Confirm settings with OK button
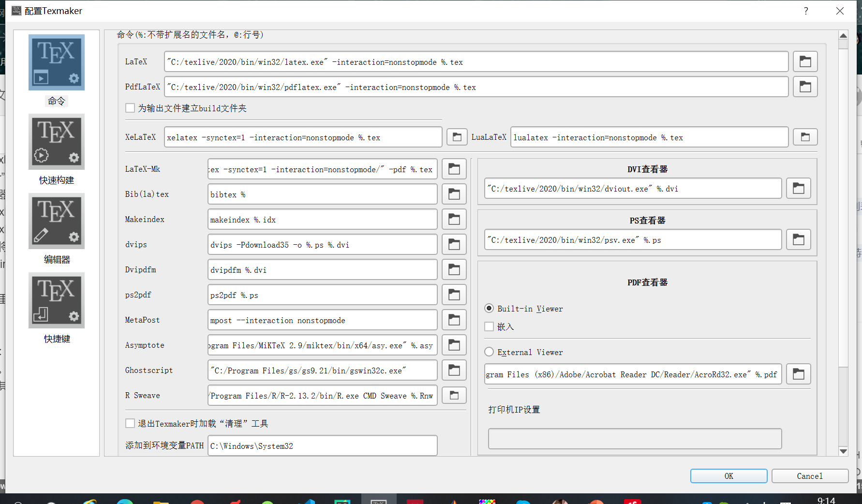The width and height of the screenshot is (862, 504). (x=728, y=475)
